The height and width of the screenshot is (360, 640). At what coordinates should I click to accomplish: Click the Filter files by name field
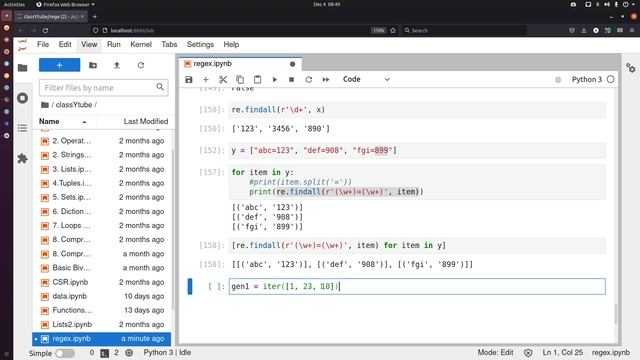click(x=104, y=88)
